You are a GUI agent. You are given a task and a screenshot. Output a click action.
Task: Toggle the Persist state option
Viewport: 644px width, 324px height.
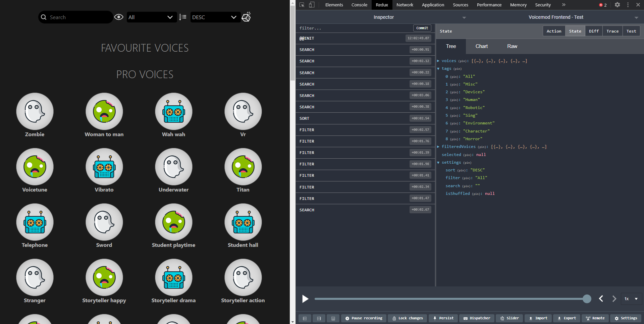tap(443, 318)
